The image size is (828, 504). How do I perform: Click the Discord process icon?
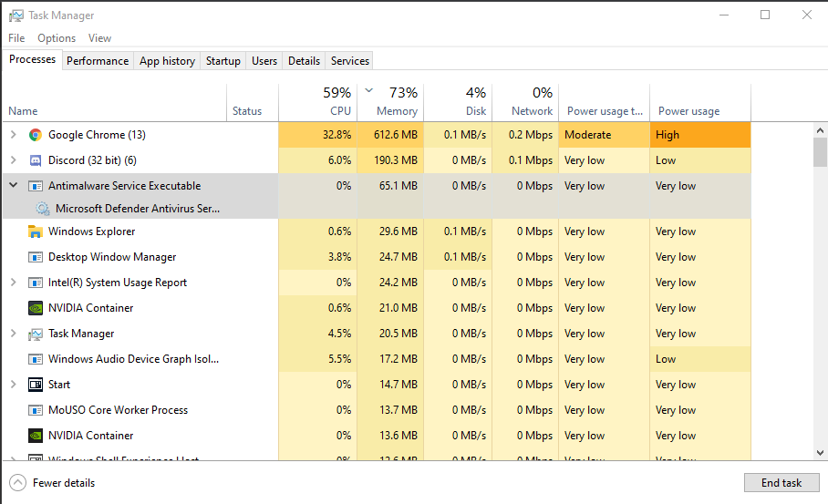36,160
